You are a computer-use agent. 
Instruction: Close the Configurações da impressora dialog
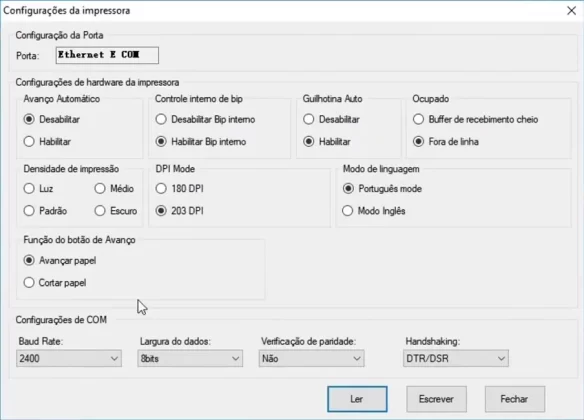(x=571, y=10)
